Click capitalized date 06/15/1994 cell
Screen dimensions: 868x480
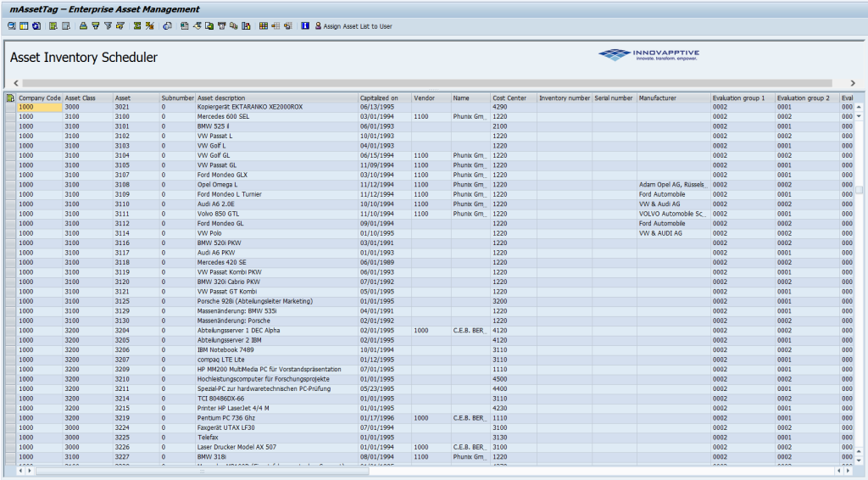tap(385, 155)
